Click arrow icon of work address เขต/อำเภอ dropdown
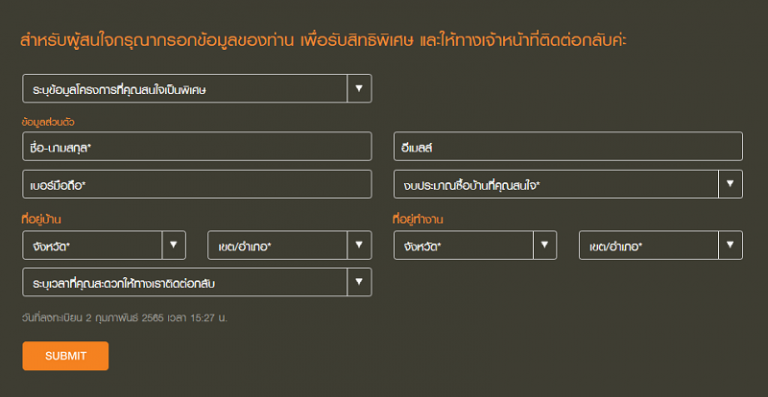The image size is (768, 397). click(730, 245)
